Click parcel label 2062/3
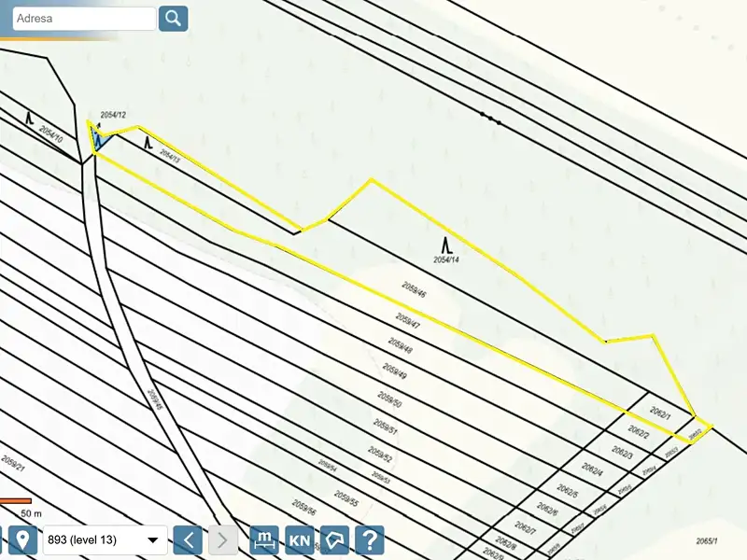 (x=622, y=453)
